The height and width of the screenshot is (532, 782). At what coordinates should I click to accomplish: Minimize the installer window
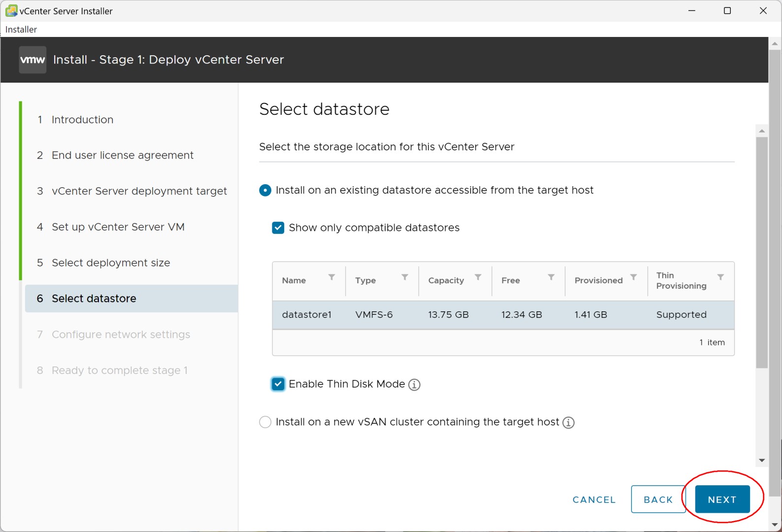pyautogui.click(x=692, y=10)
